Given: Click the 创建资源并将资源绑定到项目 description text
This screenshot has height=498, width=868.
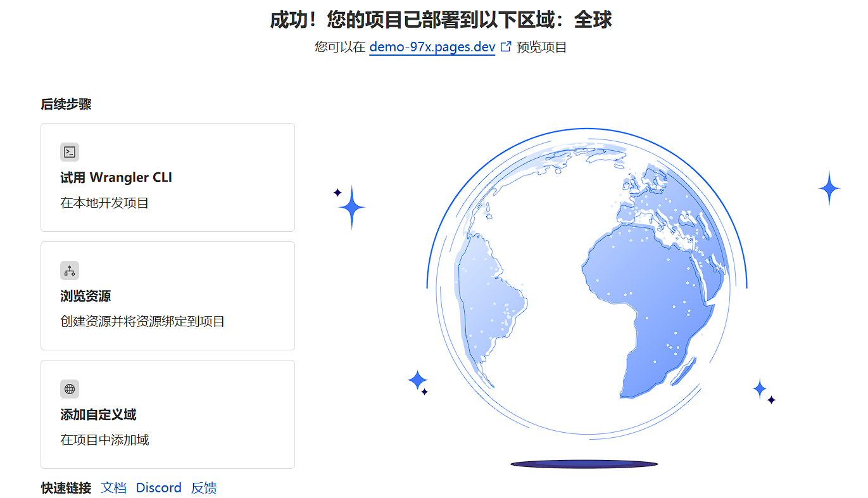Looking at the screenshot, I should pos(142,322).
